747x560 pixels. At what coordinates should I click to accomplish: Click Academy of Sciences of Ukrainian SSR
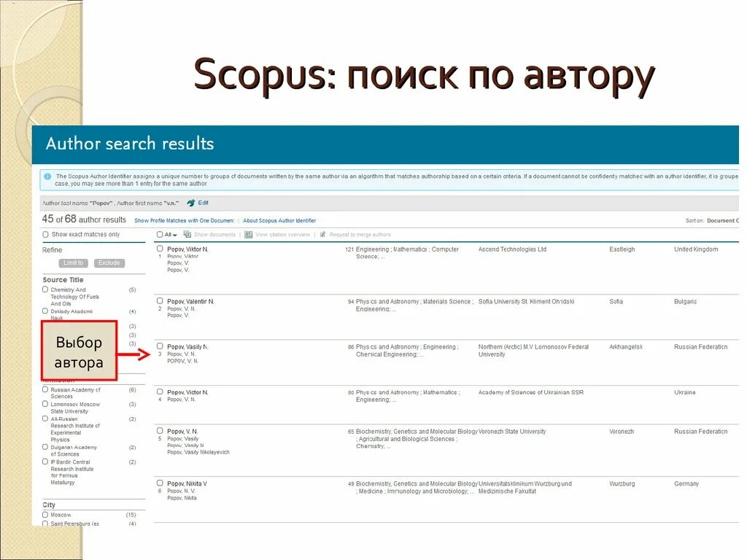pyautogui.click(x=531, y=392)
